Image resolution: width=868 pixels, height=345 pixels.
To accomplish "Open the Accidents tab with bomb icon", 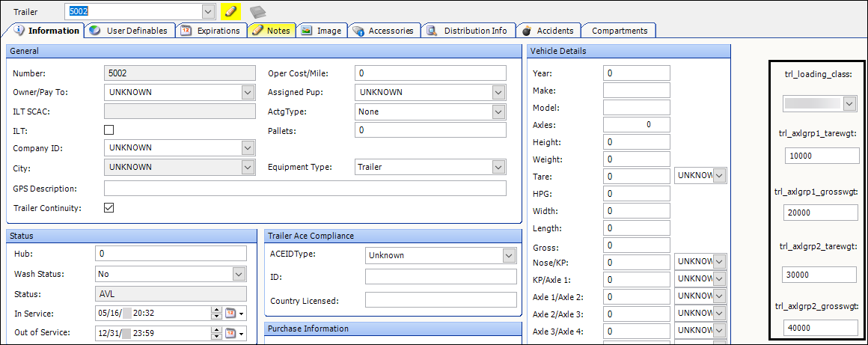I will [548, 31].
